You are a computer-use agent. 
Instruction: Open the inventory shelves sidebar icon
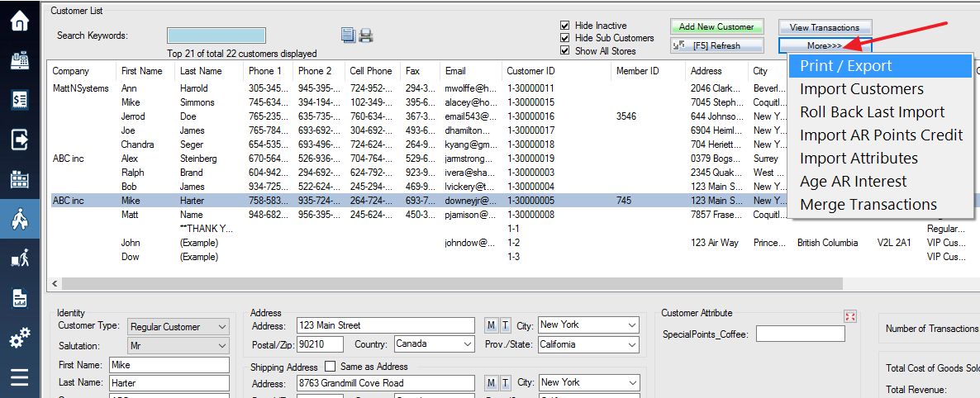coord(20,179)
